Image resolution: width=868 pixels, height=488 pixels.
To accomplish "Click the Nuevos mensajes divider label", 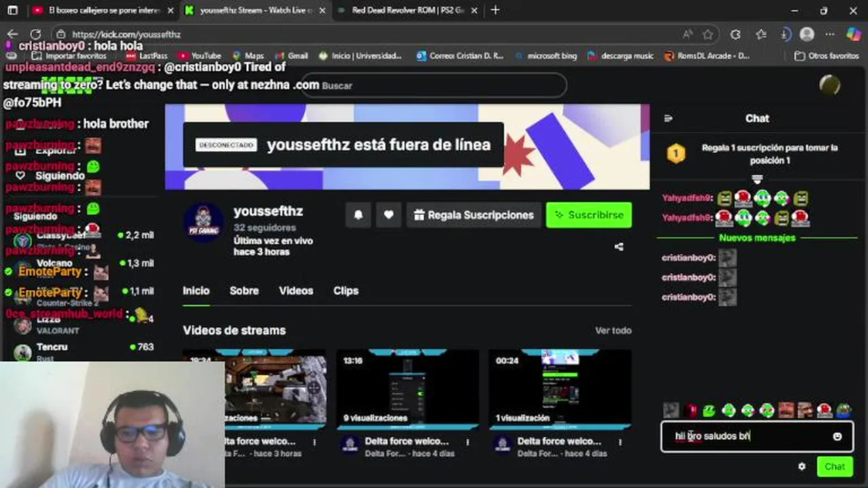I will click(757, 238).
